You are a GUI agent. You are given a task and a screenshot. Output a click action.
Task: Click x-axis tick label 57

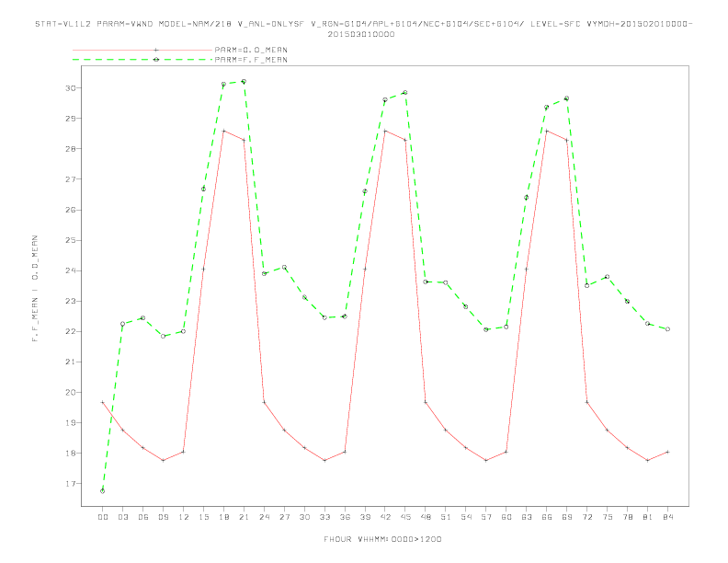click(x=486, y=517)
